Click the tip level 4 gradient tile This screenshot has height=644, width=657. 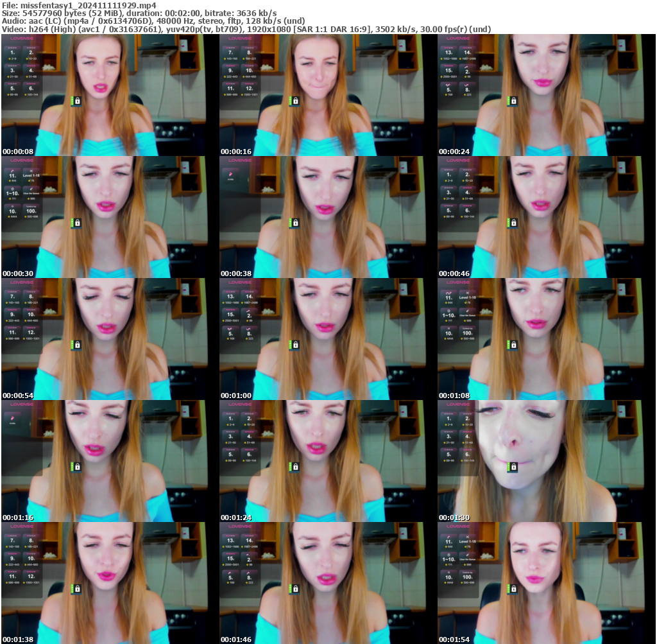(31, 70)
